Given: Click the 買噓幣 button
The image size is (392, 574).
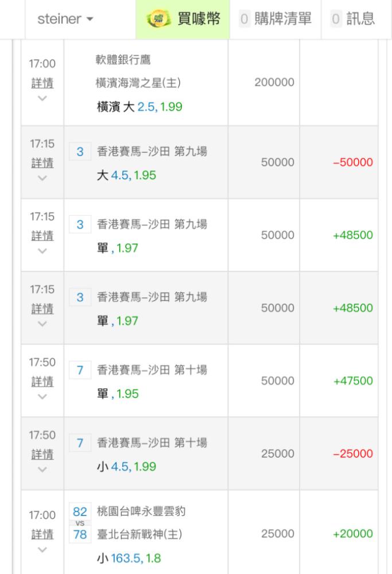Looking at the screenshot, I should point(183,19).
